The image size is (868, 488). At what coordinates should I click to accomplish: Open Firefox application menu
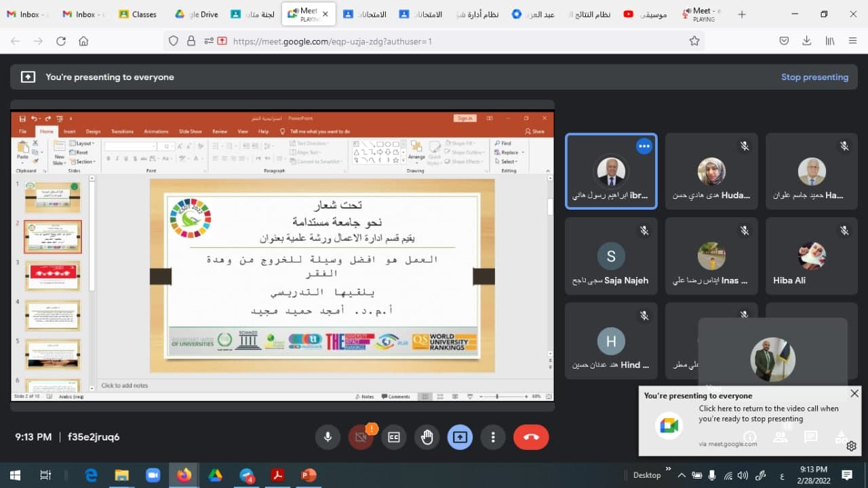852,41
